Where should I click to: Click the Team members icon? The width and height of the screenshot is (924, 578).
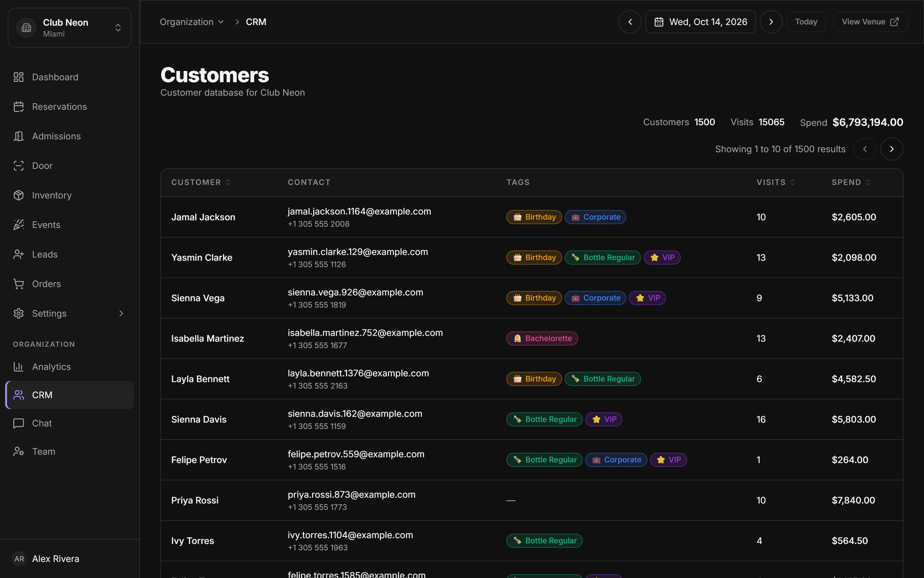(x=18, y=451)
